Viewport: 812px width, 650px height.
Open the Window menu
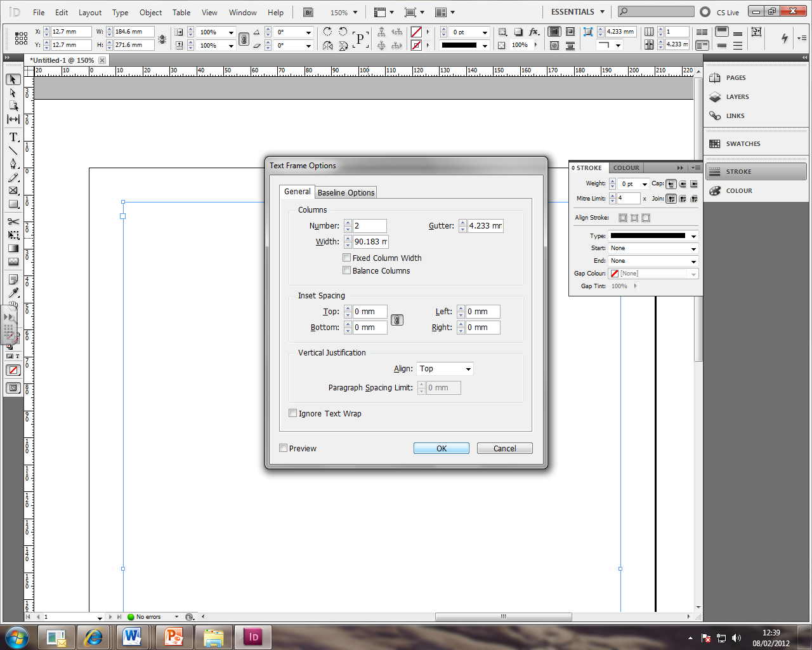243,12
